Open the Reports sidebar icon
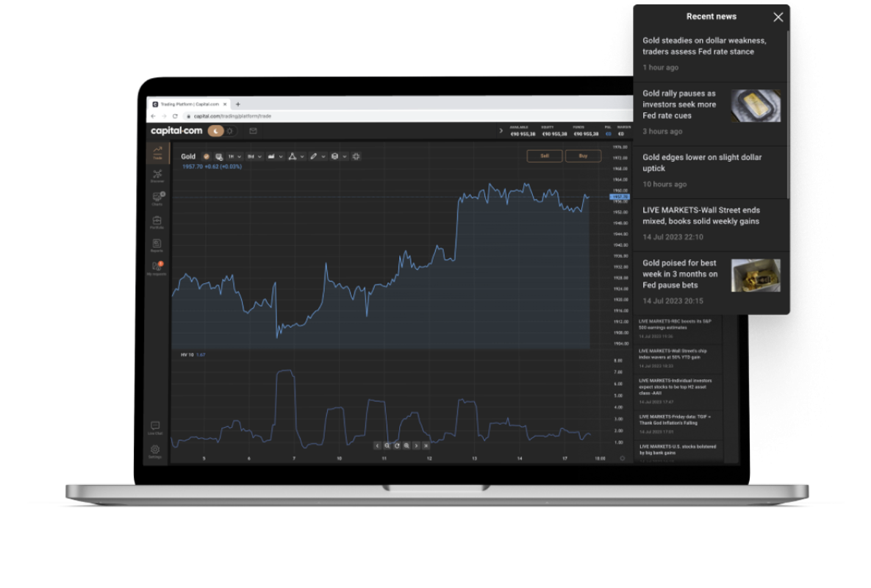The width and height of the screenshot is (871, 588). (x=157, y=245)
